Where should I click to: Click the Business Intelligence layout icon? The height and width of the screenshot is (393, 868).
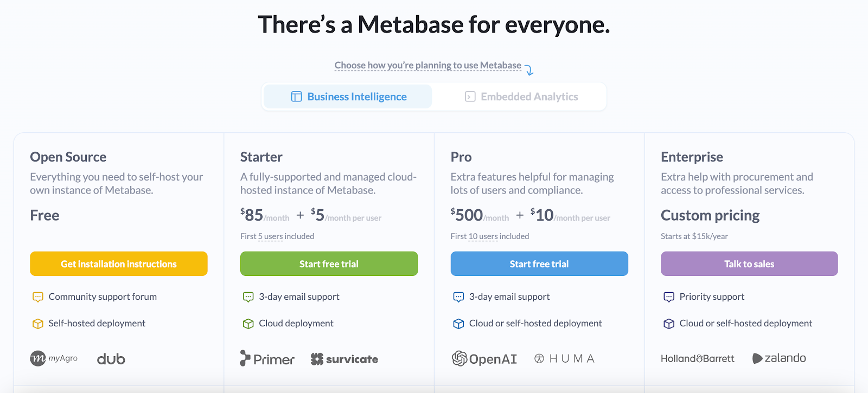(x=296, y=96)
